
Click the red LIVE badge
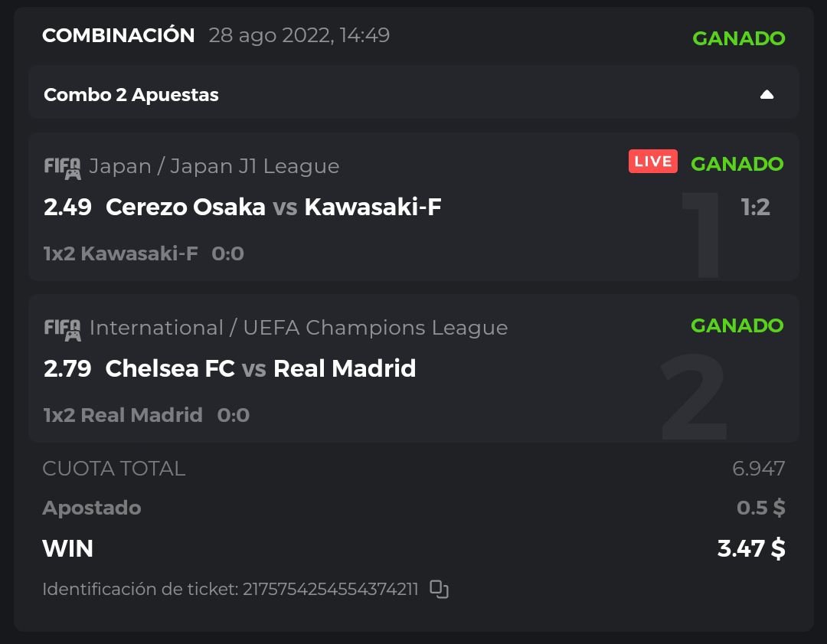653,162
